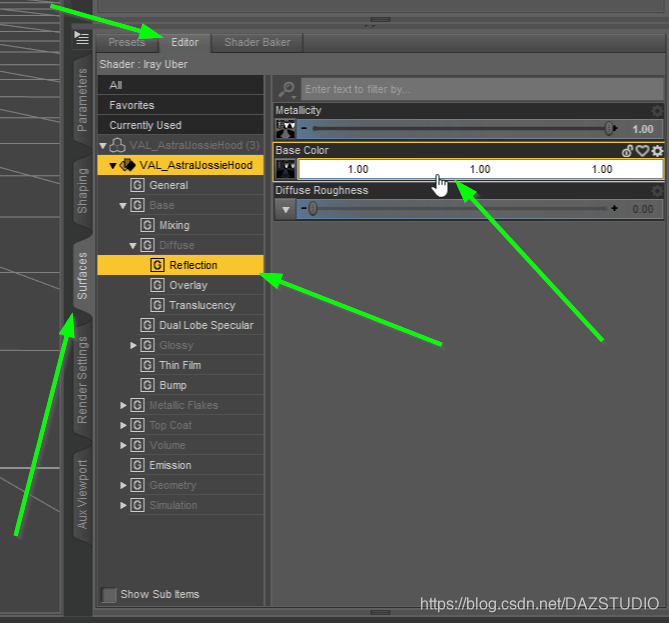The width and height of the screenshot is (669, 623).
Task: Favorite the Base Color property heart icon
Action: click(642, 151)
